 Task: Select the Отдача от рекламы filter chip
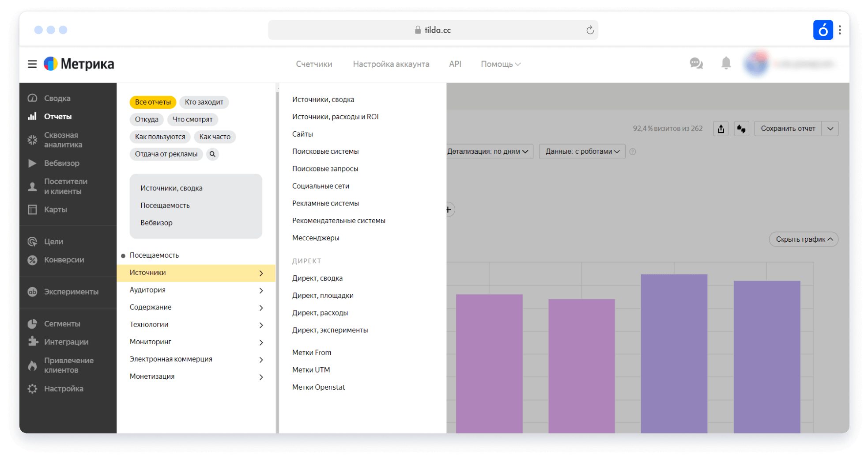pos(166,154)
